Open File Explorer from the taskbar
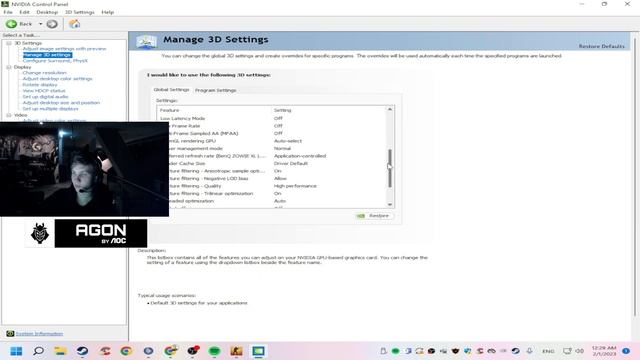The width and height of the screenshot is (640, 360). click(60, 351)
